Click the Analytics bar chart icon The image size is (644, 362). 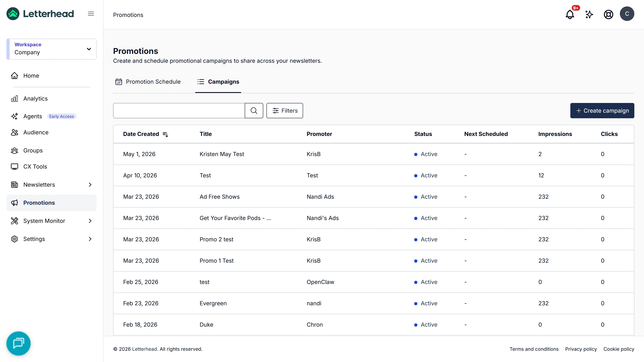(x=14, y=98)
